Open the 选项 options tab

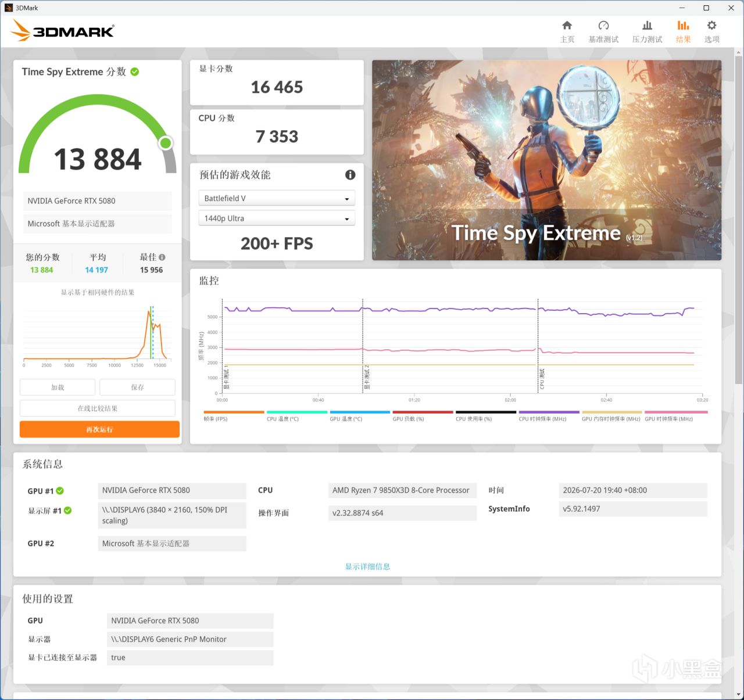coord(711,31)
